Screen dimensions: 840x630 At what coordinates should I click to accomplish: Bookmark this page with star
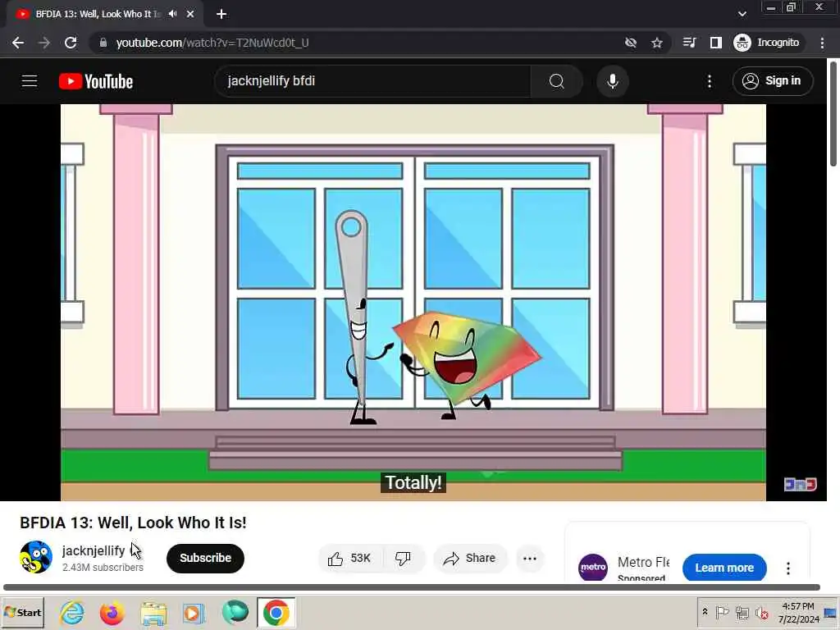coord(657,43)
